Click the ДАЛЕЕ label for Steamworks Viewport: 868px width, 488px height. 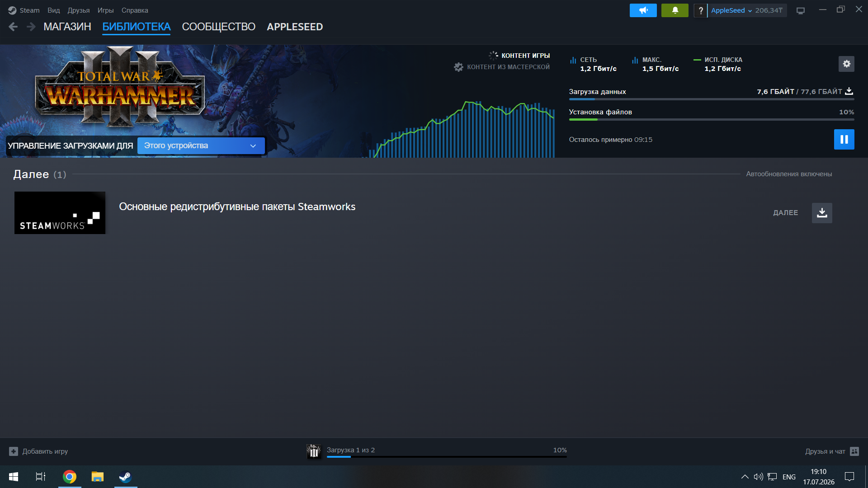point(785,213)
